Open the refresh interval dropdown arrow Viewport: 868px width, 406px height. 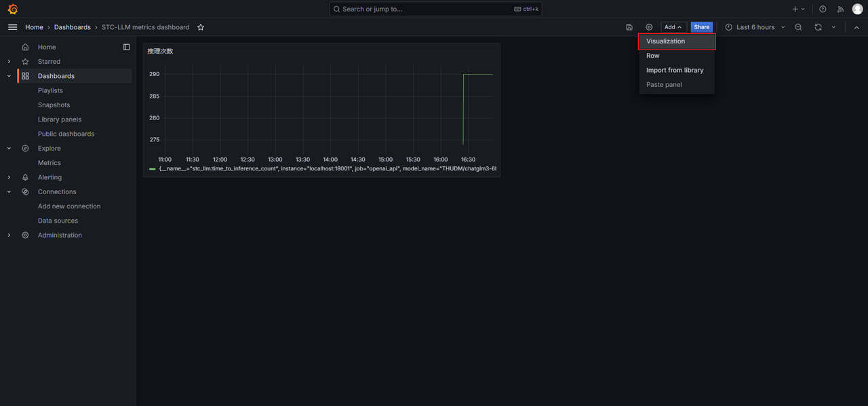[833, 27]
